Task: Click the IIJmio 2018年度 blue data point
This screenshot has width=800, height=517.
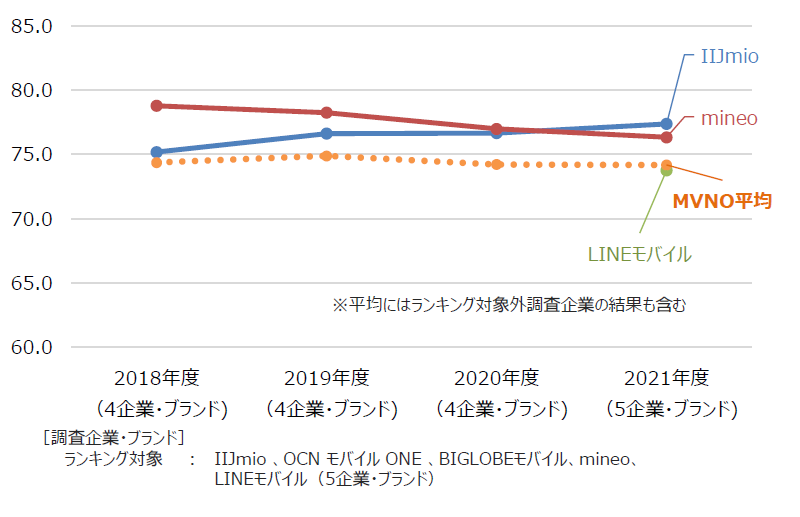Action: (x=157, y=152)
